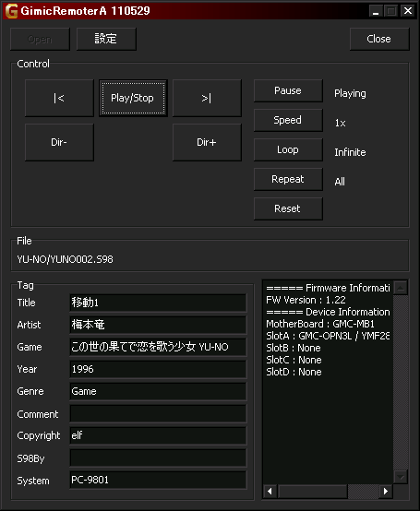Click the SlotD : None line
Screen dimensions: 420x511
pyautogui.click(x=294, y=372)
